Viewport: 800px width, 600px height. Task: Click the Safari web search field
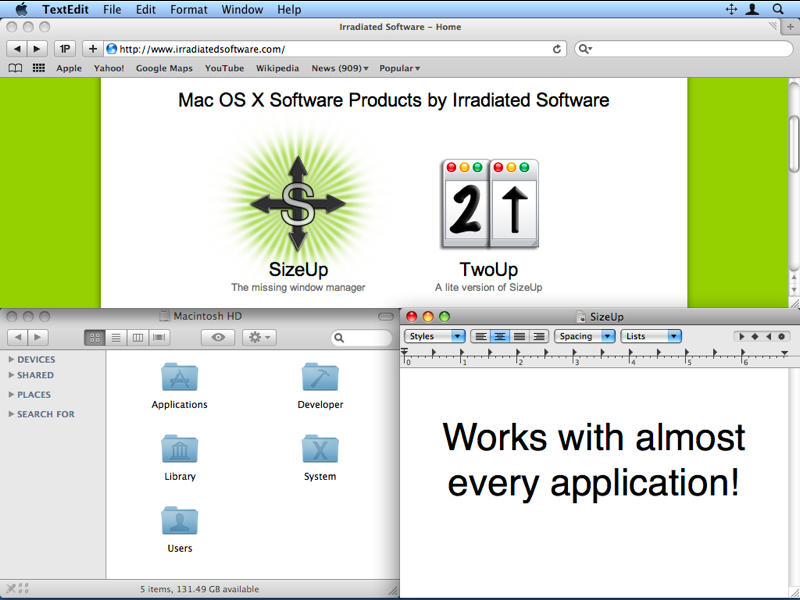[684, 49]
